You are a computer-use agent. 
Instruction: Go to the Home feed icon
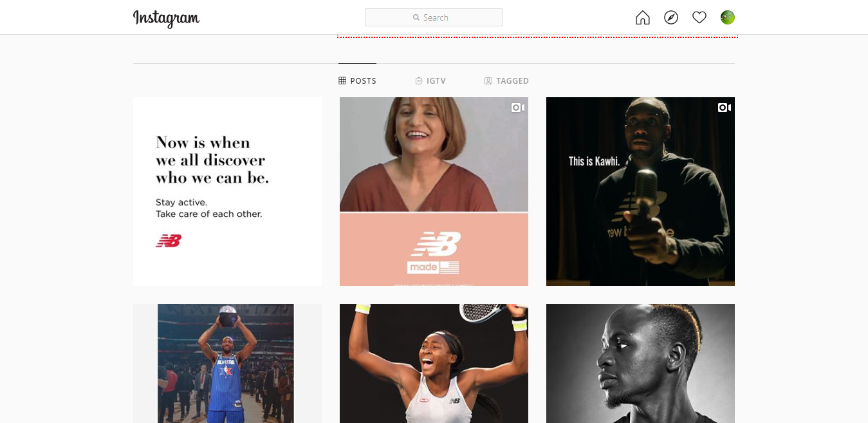click(642, 17)
